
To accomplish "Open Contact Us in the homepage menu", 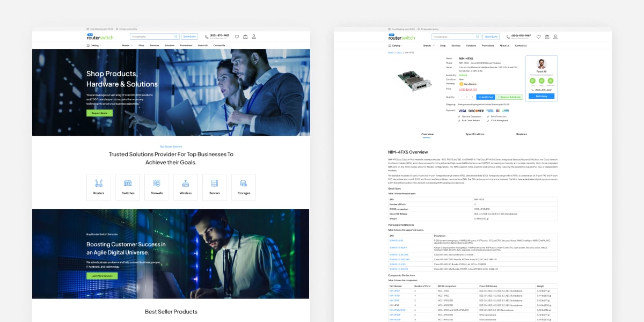I will [x=219, y=46].
